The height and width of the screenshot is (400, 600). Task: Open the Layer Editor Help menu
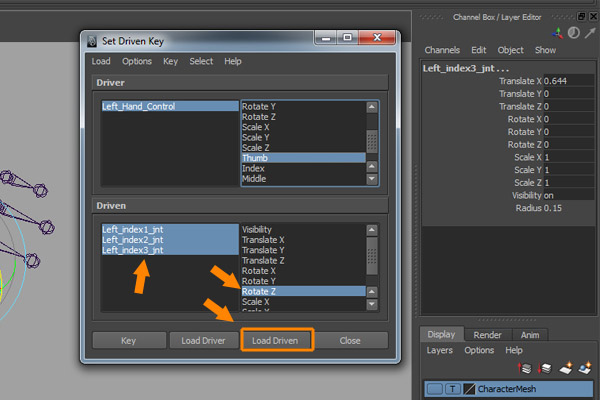pos(514,350)
